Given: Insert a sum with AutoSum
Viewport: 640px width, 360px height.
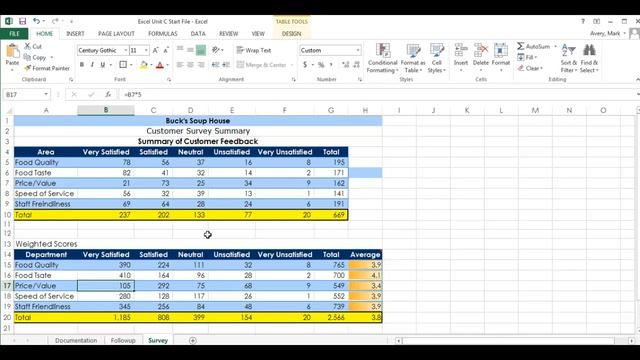Looking at the screenshot, I should [533, 47].
